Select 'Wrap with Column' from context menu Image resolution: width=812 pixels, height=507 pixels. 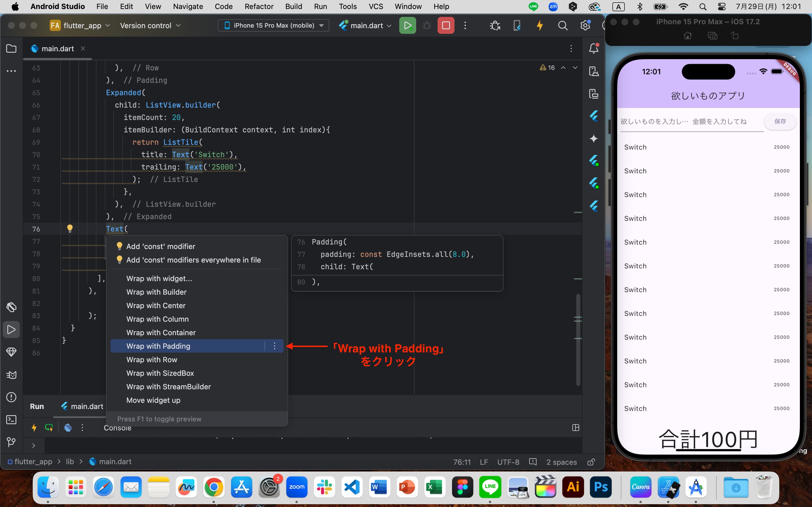click(x=157, y=319)
